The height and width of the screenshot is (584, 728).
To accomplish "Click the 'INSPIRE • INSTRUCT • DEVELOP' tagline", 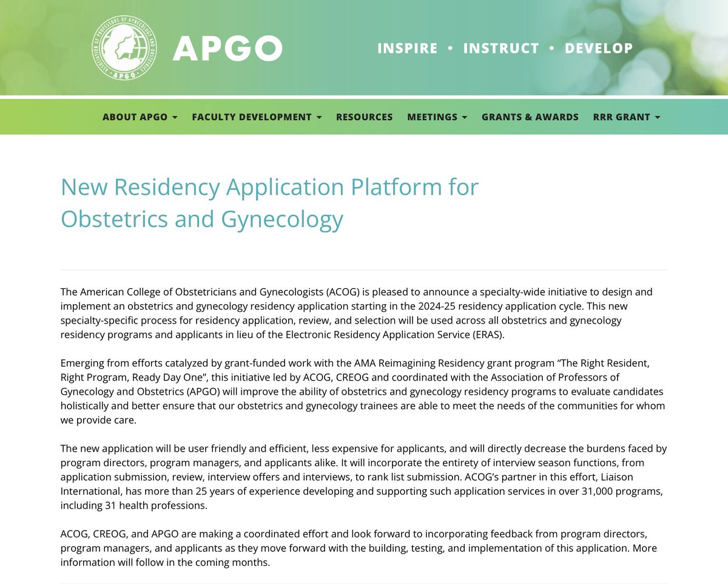I will pos(505,48).
